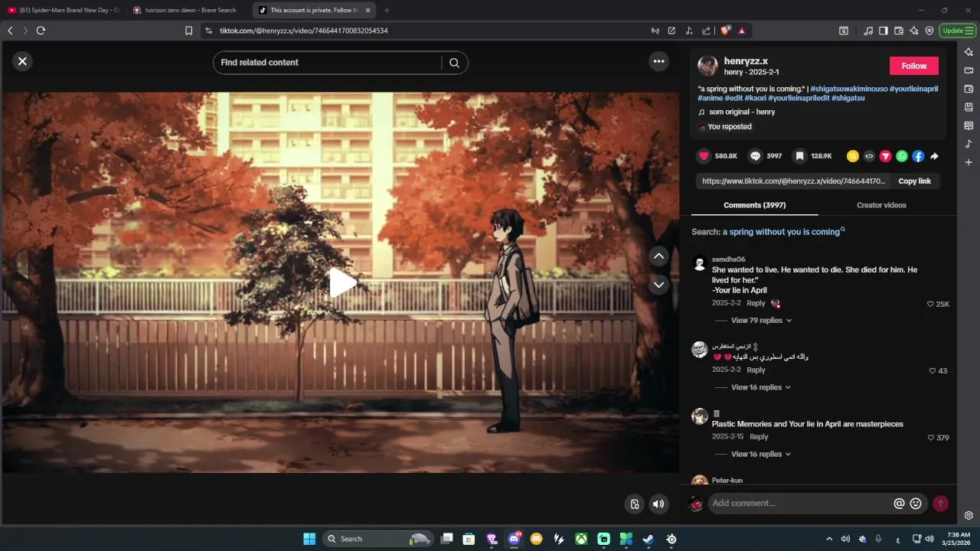Save video to favorites with bookmark icon
The height and width of the screenshot is (551, 980).
pyautogui.click(x=799, y=156)
